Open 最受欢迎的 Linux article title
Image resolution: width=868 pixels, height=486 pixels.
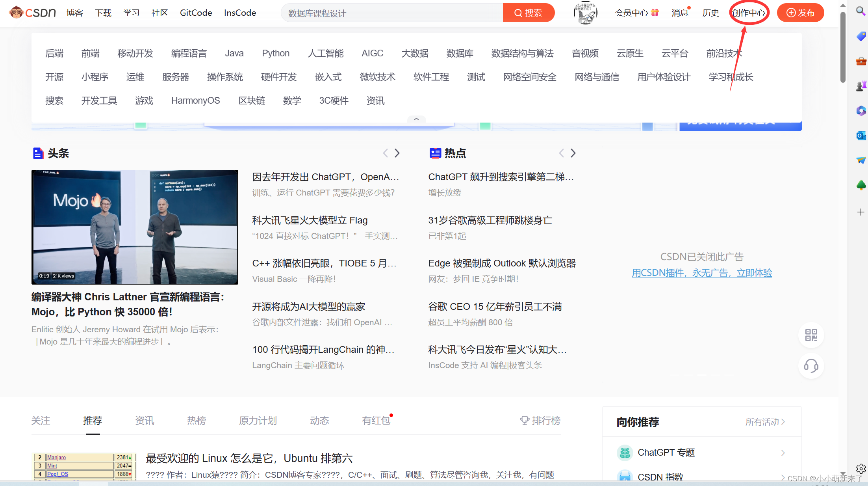point(249,458)
